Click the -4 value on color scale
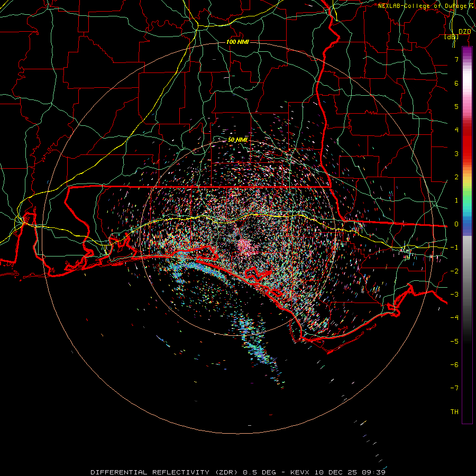The height and width of the screenshot is (476, 476). (454, 318)
